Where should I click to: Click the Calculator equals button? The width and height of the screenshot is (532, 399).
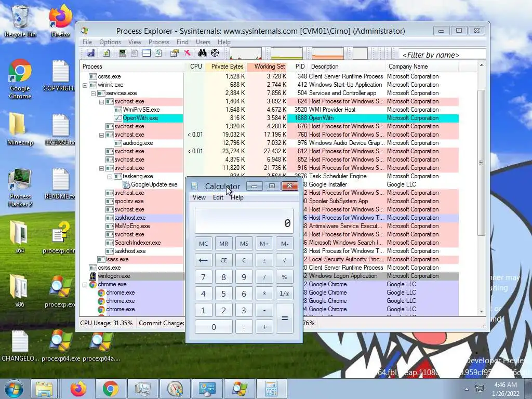click(x=284, y=318)
